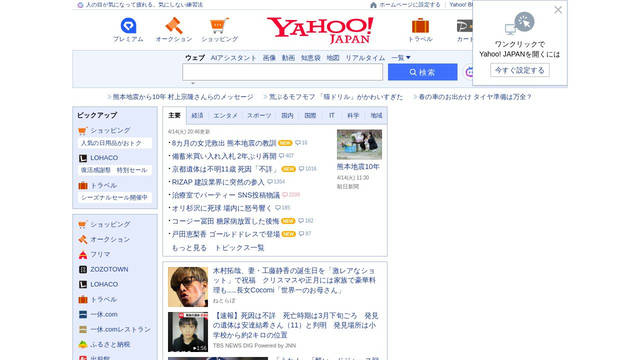Viewport: 640px width, 360px height.
Task: Click ショッピング icon in lower service list
Action: [82, 224]
